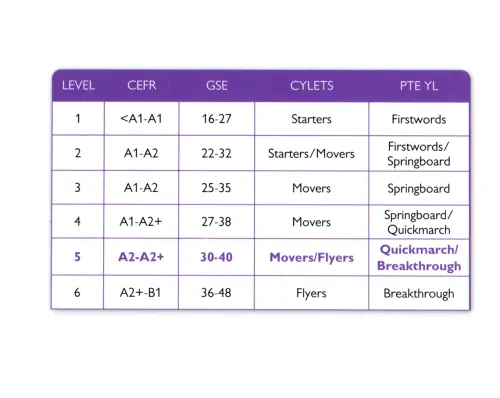500x398 pixels.
Task: Select the Firstwords/Springboard cell
Action: (x=419, y=154)
